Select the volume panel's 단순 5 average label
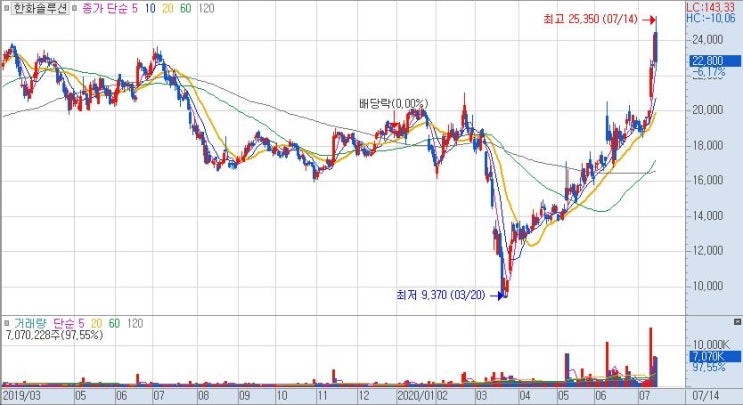The image size is (743, 405). [x=68, y=324]
